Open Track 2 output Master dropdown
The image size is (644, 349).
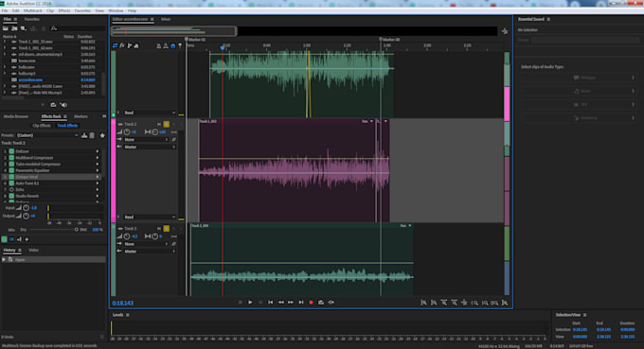[150, 147]
